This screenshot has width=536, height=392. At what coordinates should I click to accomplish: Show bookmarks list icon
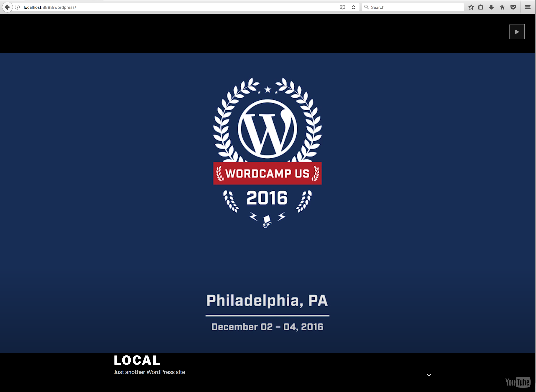click(x=481, y=7)
